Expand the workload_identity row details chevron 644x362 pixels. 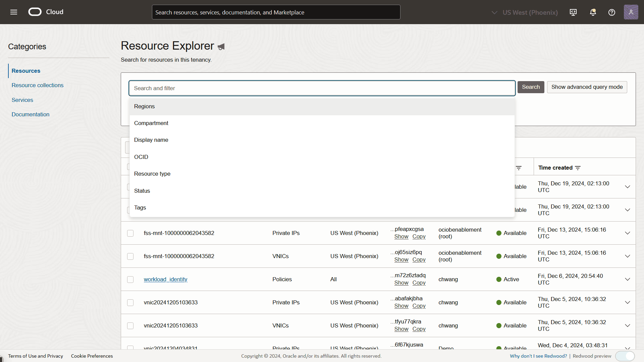627,279
